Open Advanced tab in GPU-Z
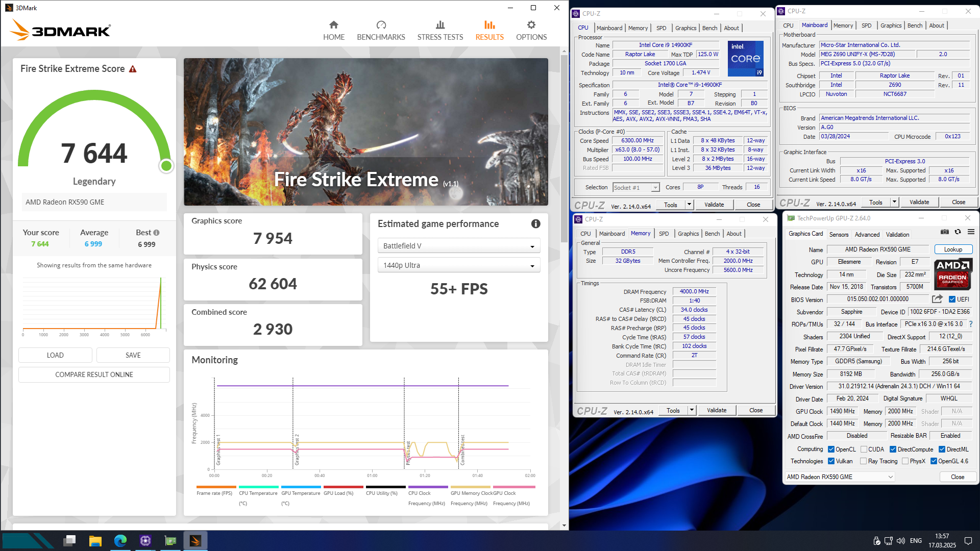This screenshot has width=980, height=551. tap(867, 235)
